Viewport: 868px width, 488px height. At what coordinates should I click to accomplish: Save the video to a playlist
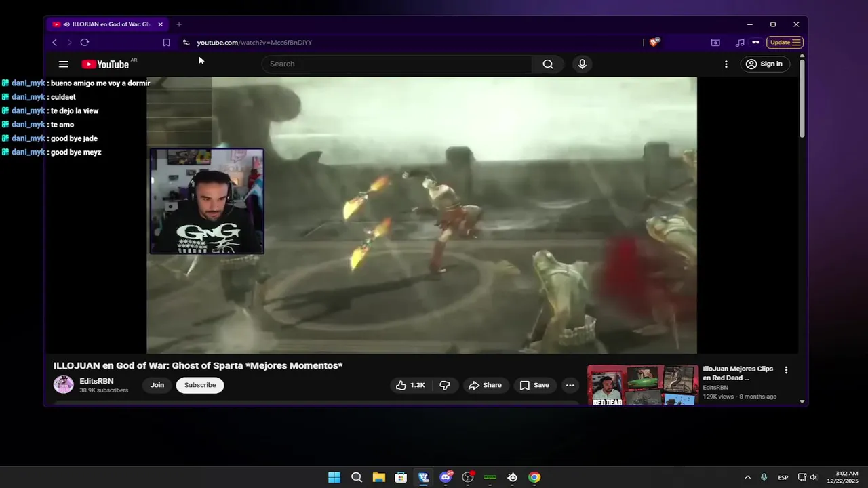(x=534, y=385)
